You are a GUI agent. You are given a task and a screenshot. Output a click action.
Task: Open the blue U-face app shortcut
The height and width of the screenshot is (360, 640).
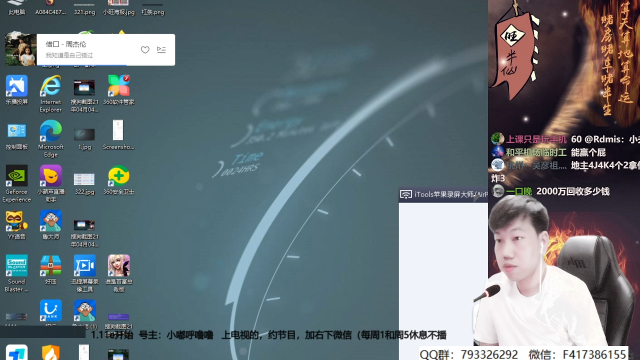[x=51, y=312]
